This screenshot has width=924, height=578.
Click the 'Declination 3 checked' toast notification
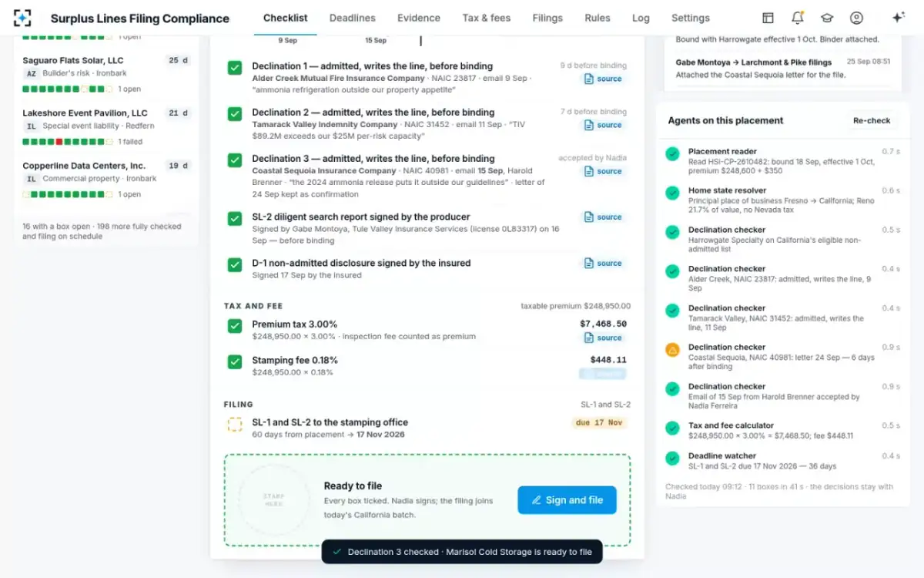(462, 552)
